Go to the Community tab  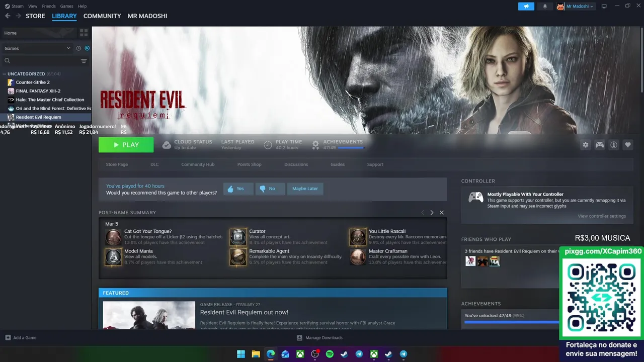coord(102,16)
